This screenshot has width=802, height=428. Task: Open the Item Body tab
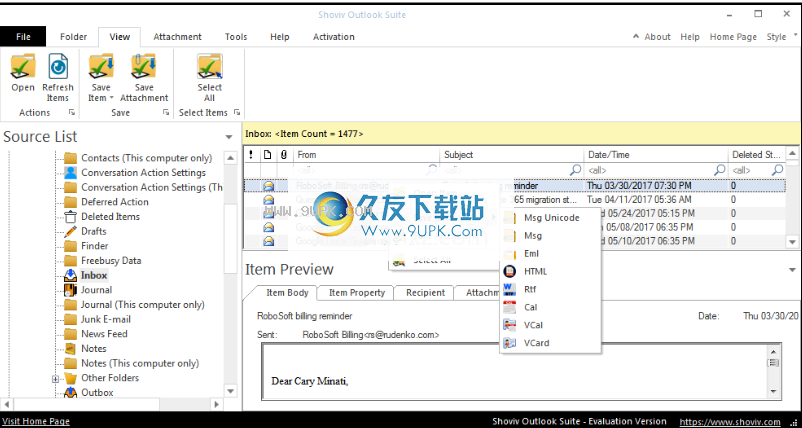pyautogui.click(x=287, y=292)
